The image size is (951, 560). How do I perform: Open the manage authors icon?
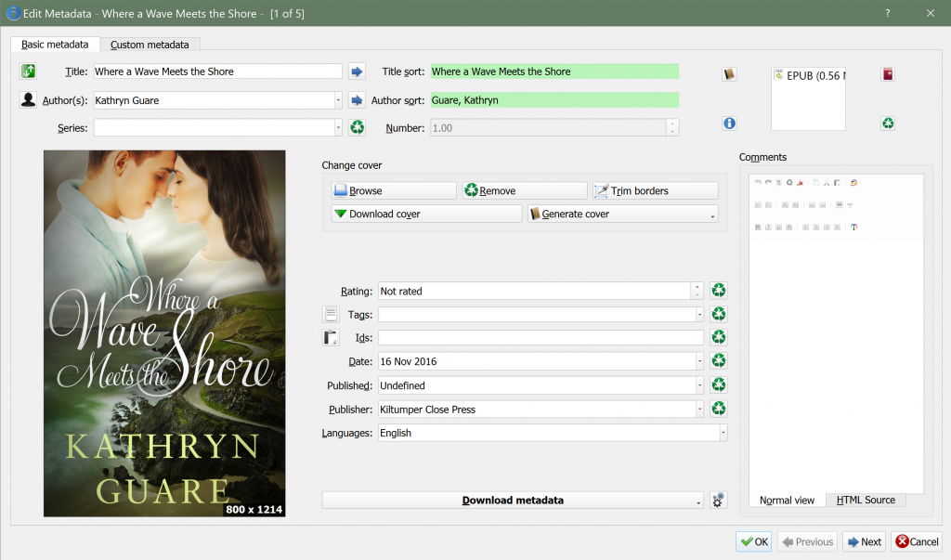(28, 100)
